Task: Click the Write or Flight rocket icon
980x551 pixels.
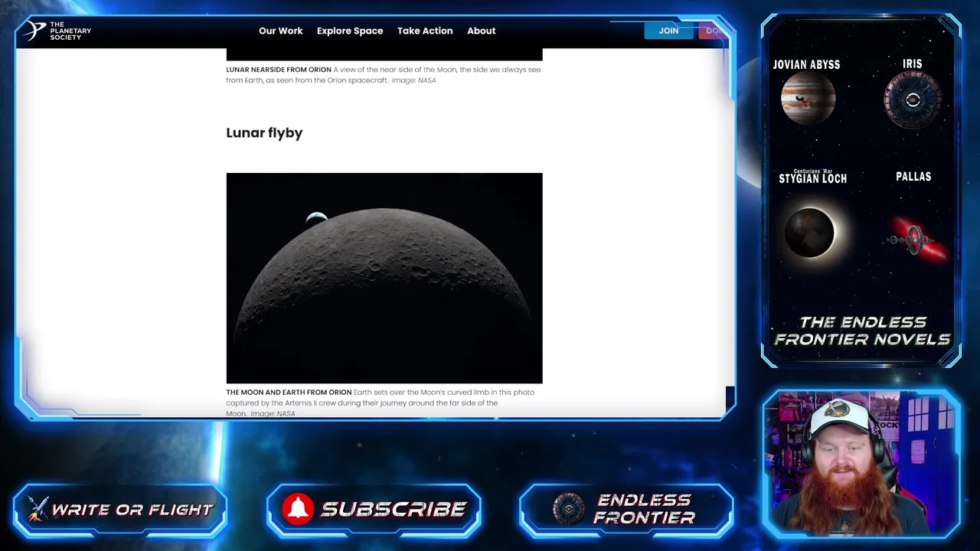Action: (x=36, y=509)
